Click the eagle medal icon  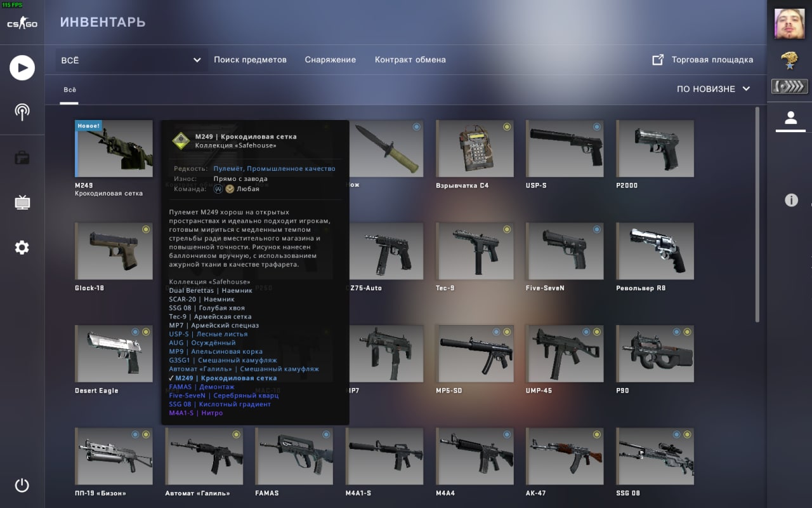point(789,61)
